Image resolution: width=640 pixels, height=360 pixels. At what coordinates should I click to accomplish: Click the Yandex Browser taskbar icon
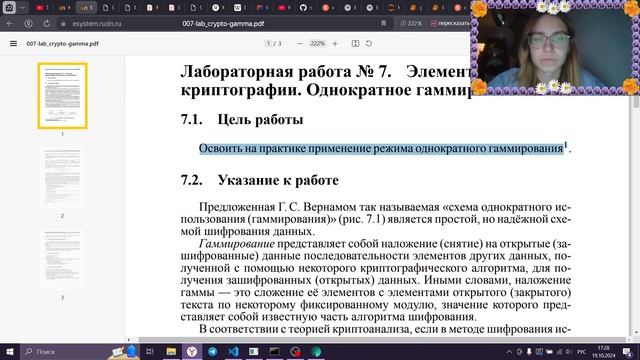click(x=192, y=351)
